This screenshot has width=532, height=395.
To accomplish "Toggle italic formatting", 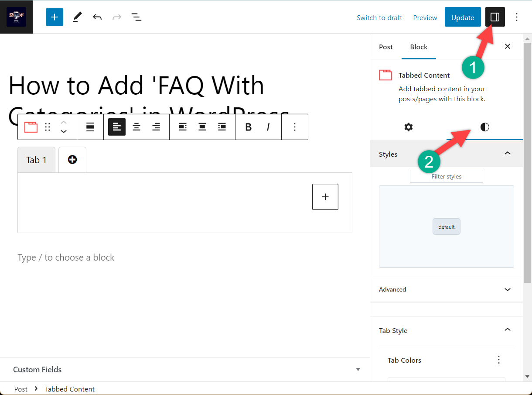I will (x=268, y=127).
